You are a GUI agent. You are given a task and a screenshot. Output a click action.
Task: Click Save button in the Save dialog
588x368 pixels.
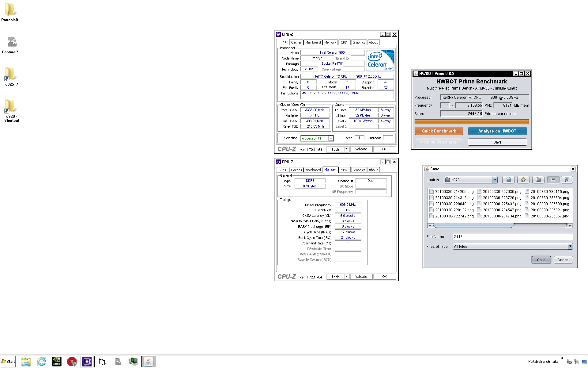(541, 260)
